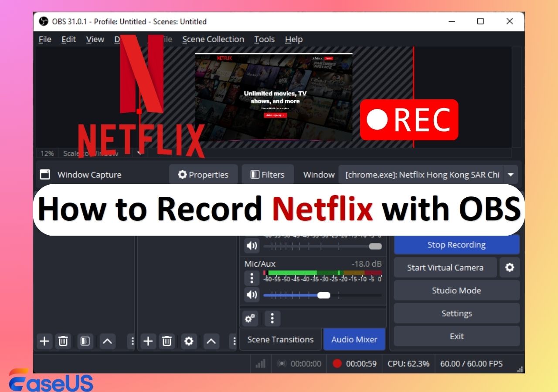The image size is (558, 392).
Task: Open OBS Settings button
Action: pyautogui.click(x=456, y=313)
